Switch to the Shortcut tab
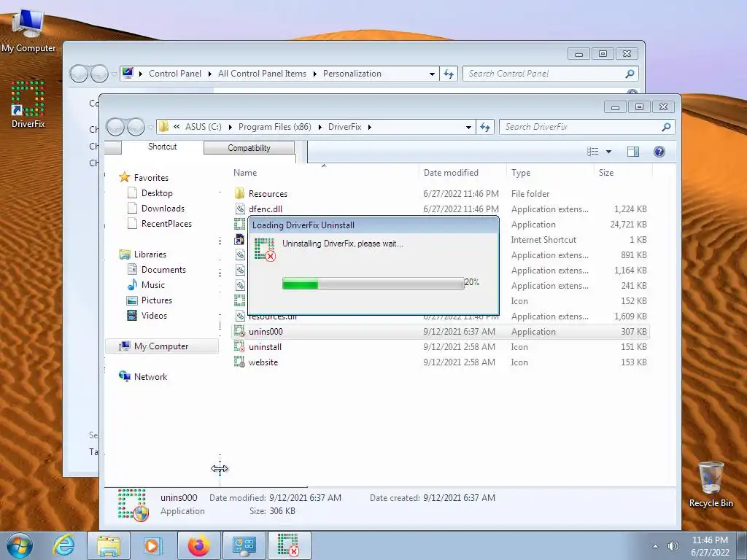The image size is (747, 560). (x=162, y=147)
